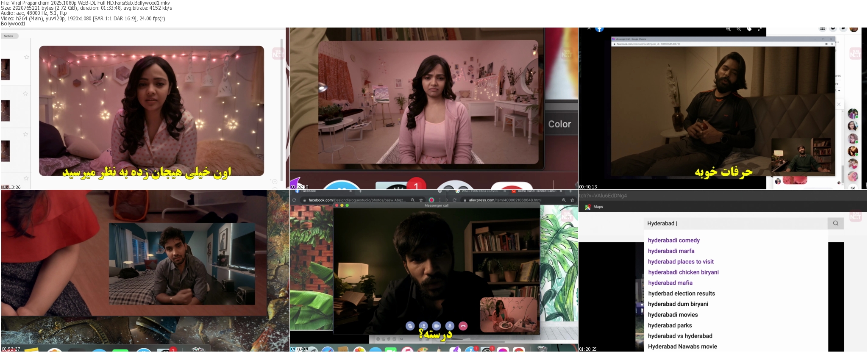This screenshot has width=868, height=352.
Task: Open third contact avatar with glasses
Action: (853, 139)
